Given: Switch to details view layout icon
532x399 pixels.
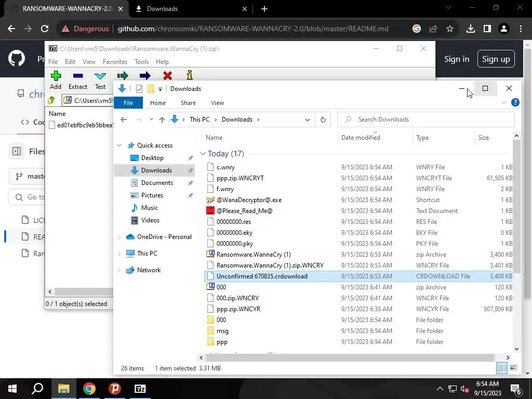Looking at the screenshot, I should (502, 368).
